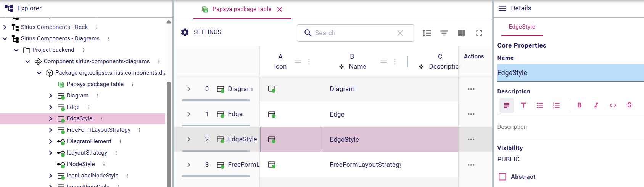Apply paragraph style in Description toolbar
The image size is (644, 187).
tap(507, 105)
